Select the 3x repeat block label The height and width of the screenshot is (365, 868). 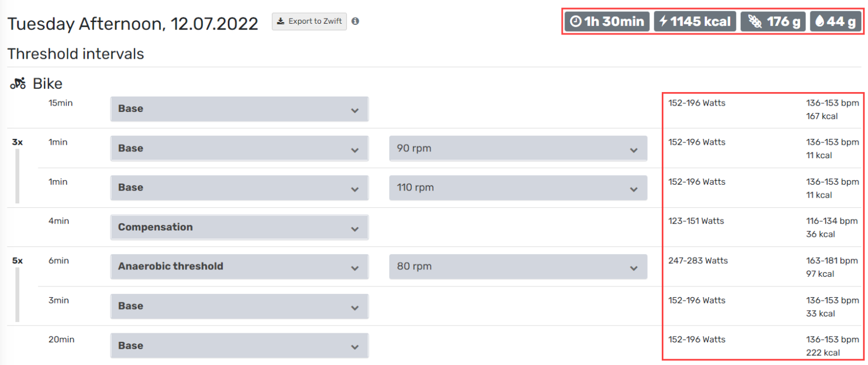point(18,142)
